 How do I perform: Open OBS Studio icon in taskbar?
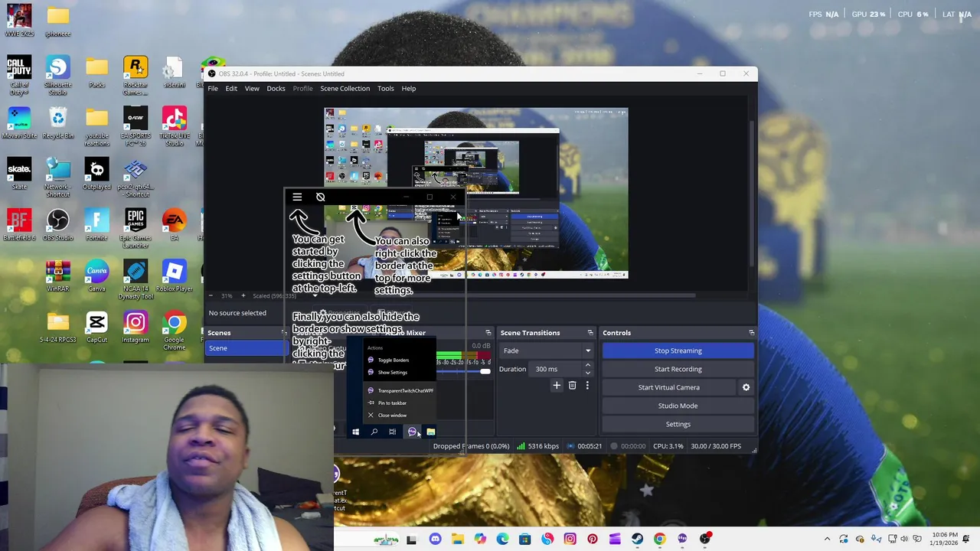click(704, 539)
